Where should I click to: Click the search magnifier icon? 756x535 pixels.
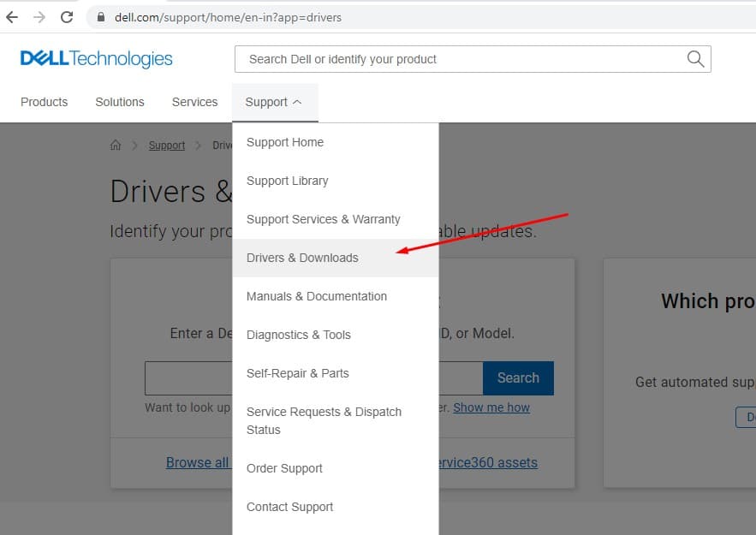pyautogui.click(x=695, y=59)
